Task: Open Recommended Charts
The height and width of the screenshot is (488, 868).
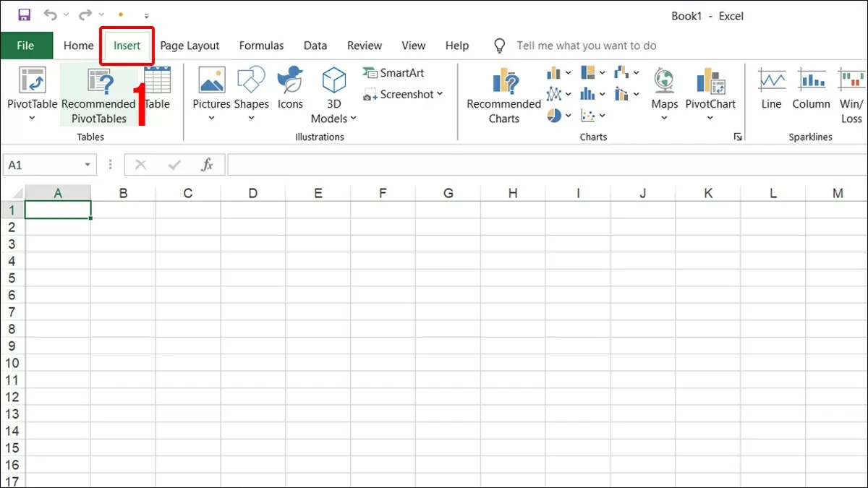Action: 503,94
